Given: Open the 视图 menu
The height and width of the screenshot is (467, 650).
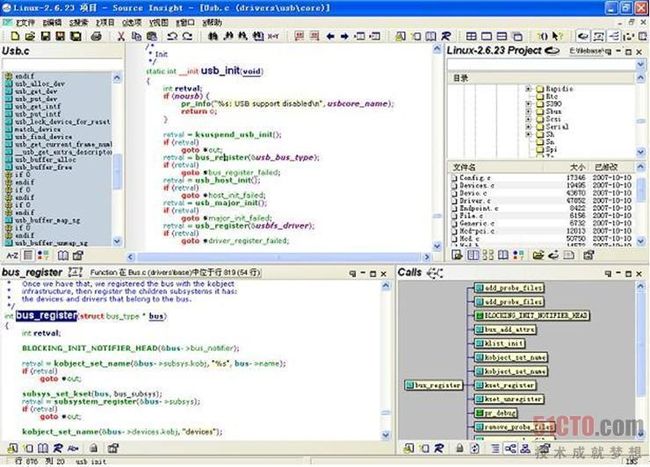Looking at the screenshot, I should pos(159,22).
